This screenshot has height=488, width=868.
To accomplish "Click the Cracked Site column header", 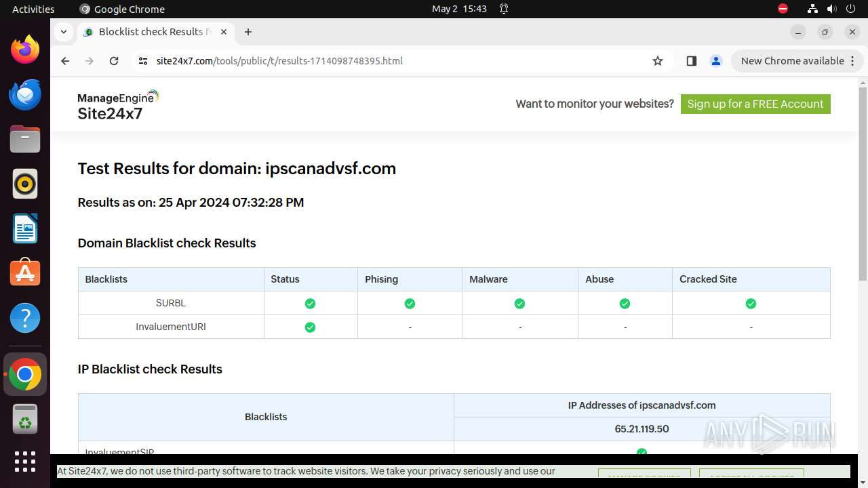I will click(x=751, y=279).
